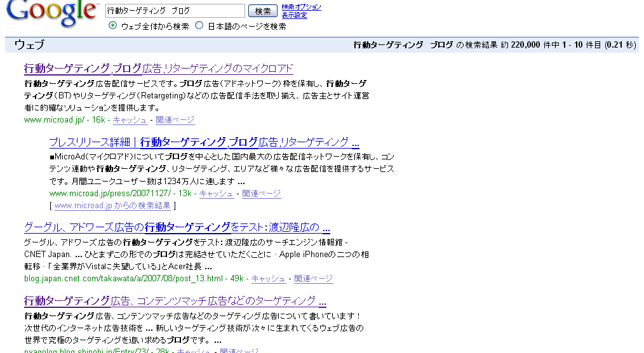644x353 pixels.
Task: Open グーグル、アドワーズ広告の行動ターゲティングをテスト result
Action: click(177, 227)
